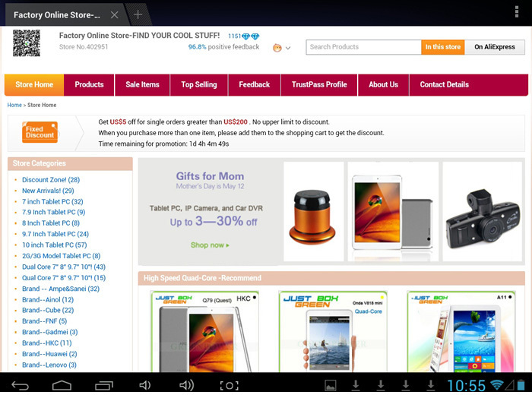This screenshot has width=532, height=398.
Task: Open Brand -- Ampe&Sanei (32)
Action: tap(61, 289)
